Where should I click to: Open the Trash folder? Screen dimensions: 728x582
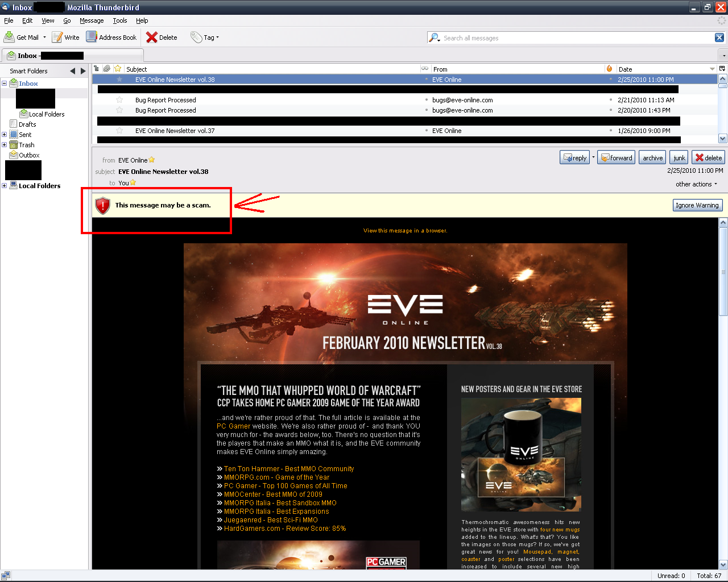27,145
